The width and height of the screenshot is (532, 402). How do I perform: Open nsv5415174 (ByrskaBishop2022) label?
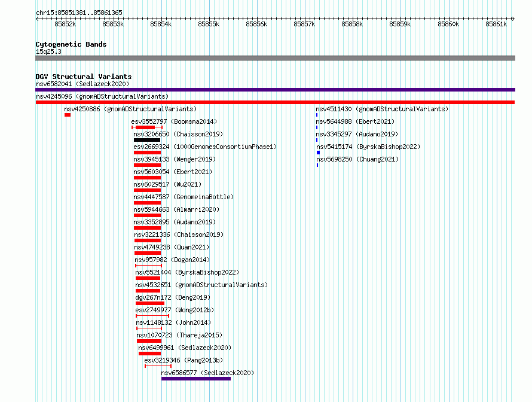tap(368, 147)
